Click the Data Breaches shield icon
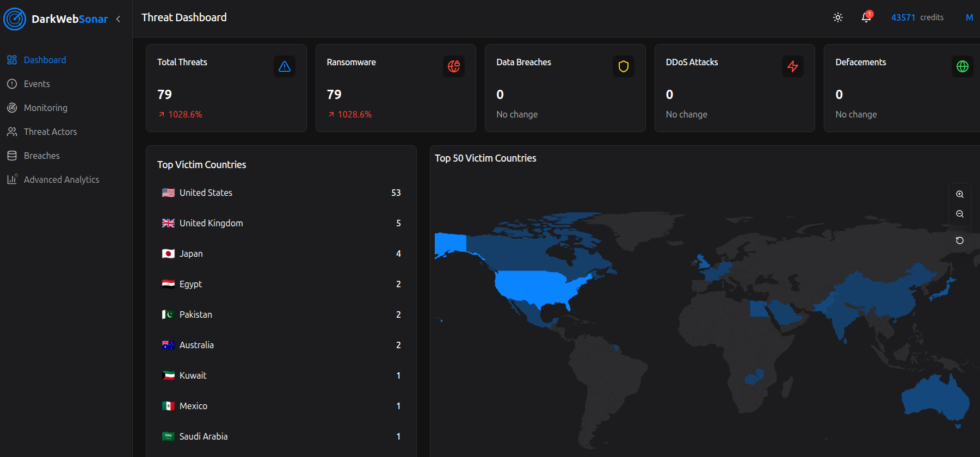The height and width of the screenshot is (457, 980). [x=623, y=66]
